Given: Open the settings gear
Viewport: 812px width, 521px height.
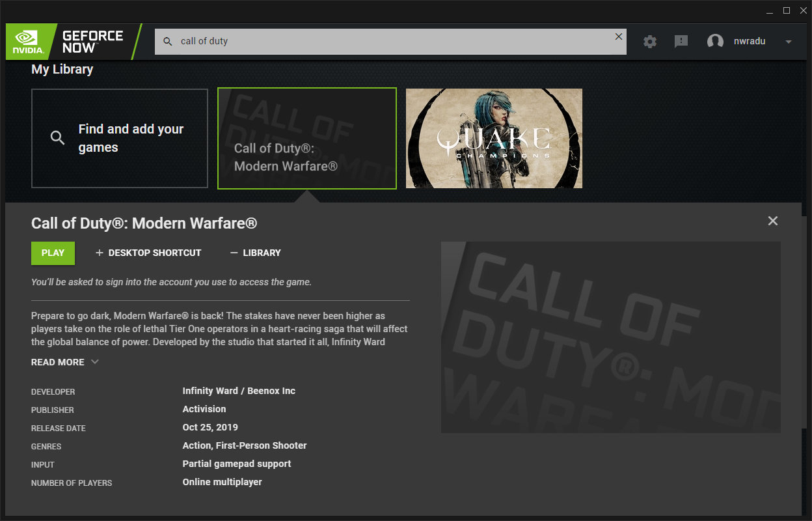Looking at the screenshot, I should (x=650, y=42).
